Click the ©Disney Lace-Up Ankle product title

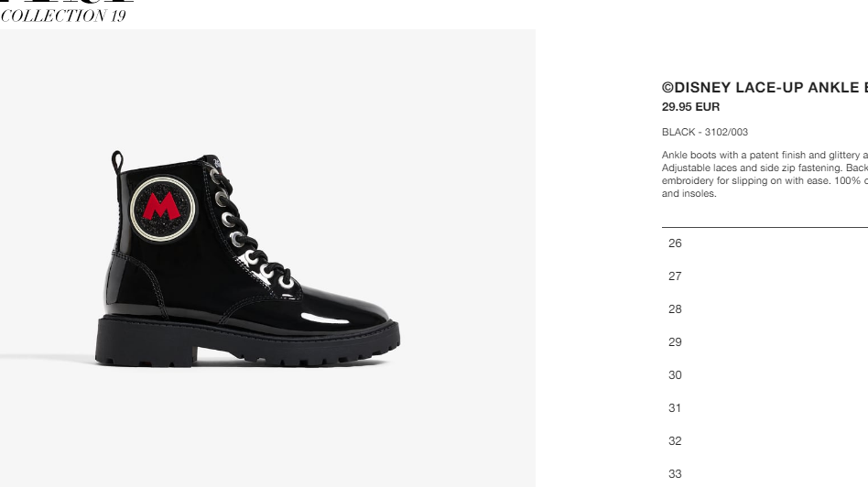[x=765, y=88]
